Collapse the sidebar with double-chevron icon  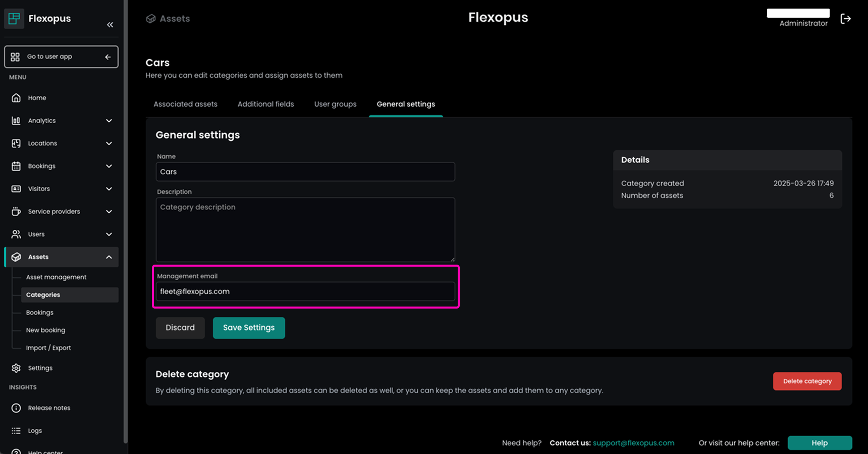tap(110, 25)
